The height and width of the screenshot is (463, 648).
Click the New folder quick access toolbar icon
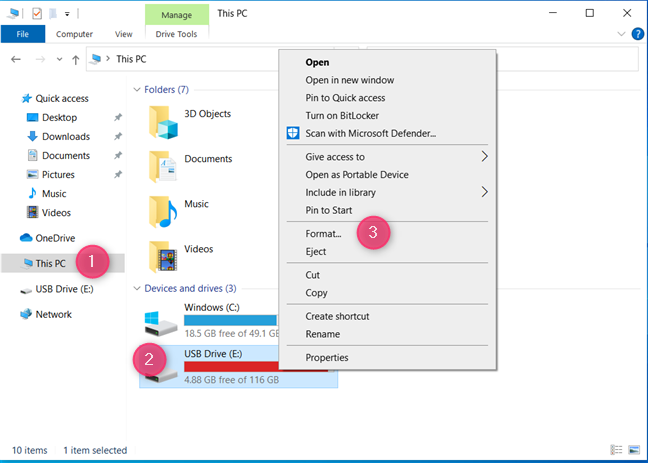52,14
